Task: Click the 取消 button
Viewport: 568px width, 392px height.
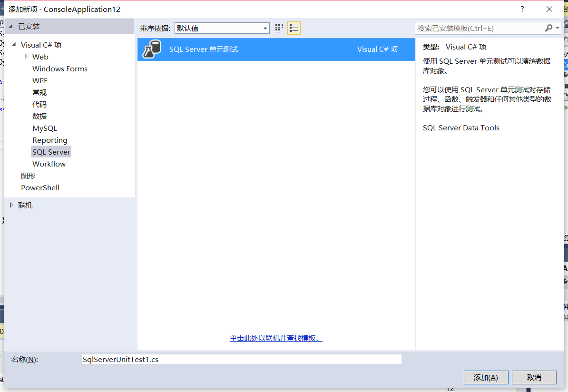Action: (534, 378)
